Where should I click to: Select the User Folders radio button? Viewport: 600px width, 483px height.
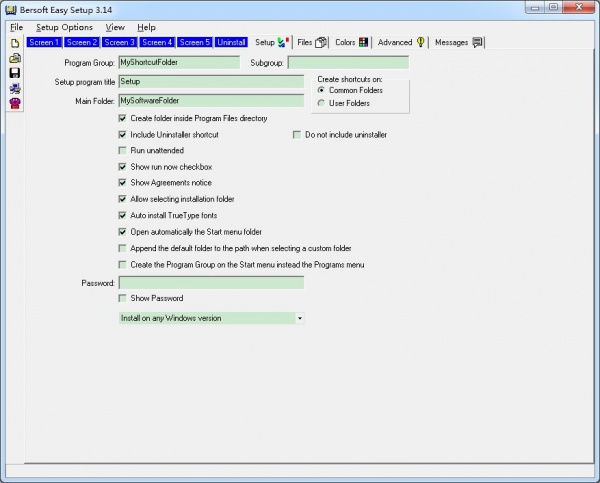(x=321, y=103)
